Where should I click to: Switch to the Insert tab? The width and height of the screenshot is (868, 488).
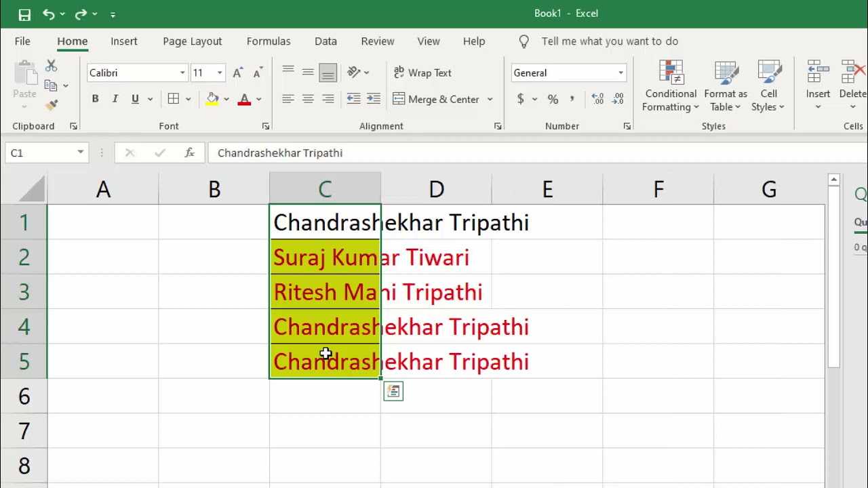(x=124, y=41)
